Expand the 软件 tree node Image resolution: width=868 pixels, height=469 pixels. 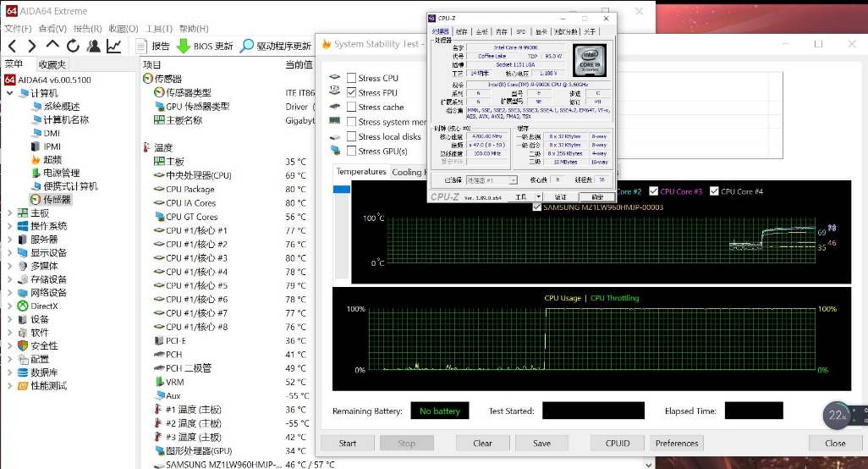(x=9, y=332)
